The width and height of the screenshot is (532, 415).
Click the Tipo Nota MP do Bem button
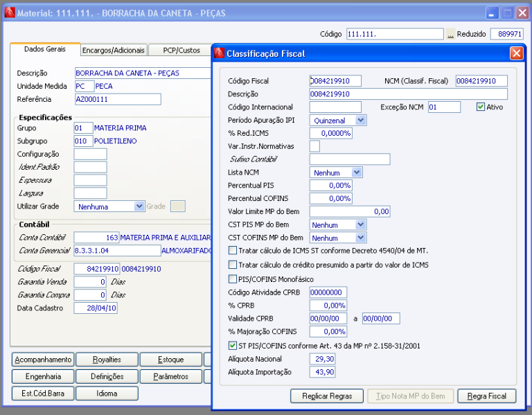coord(410,396)
